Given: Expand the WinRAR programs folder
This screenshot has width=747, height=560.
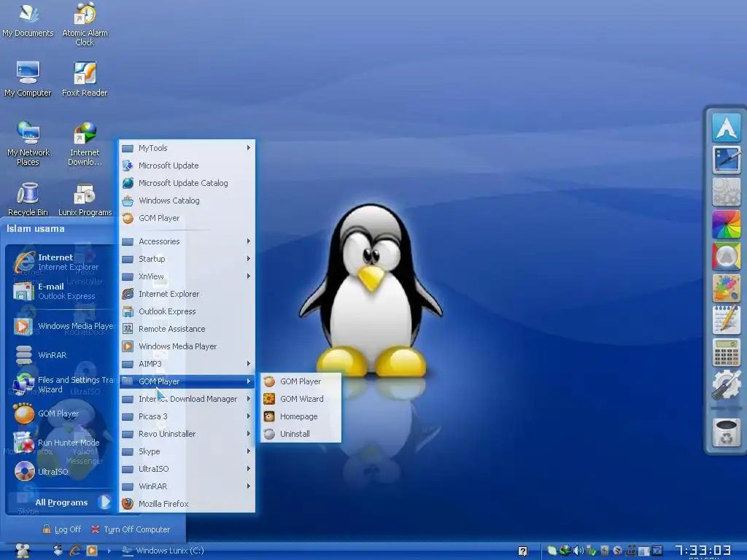Looking at the screenshot, I should 187,486.
